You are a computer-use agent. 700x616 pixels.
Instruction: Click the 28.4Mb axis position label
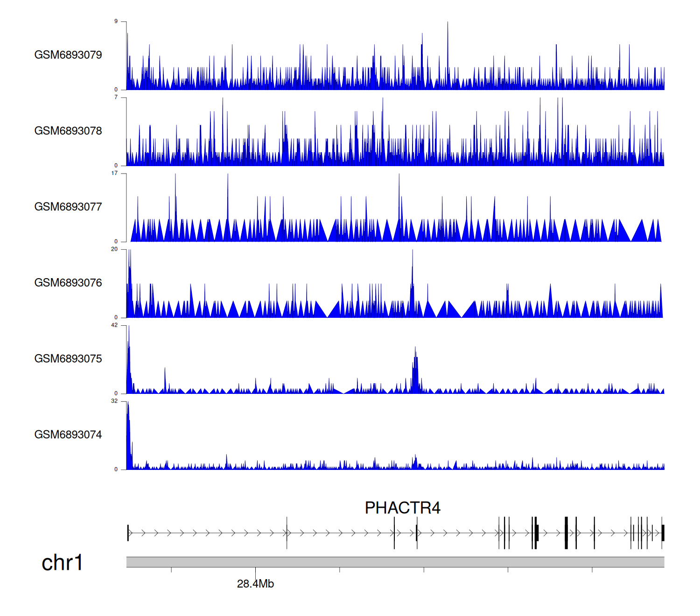pyautogui.click(x=255, y=584)
